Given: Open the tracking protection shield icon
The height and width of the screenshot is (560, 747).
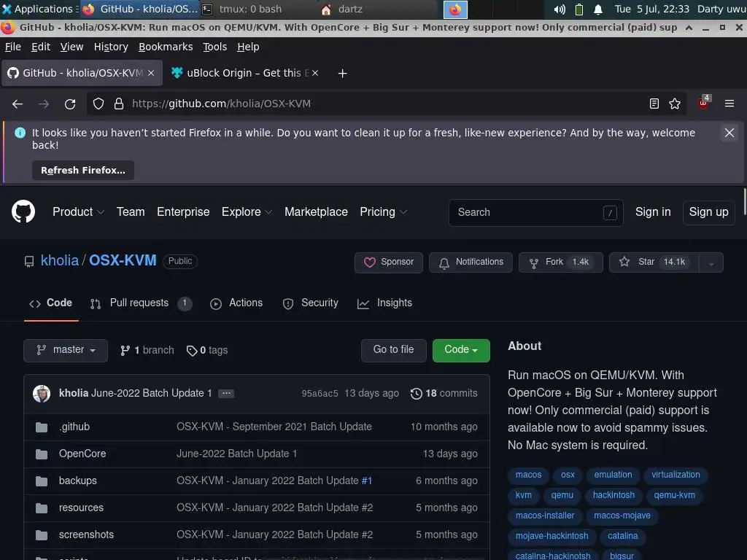Looking at the screenshot, I should coord(98,104).
